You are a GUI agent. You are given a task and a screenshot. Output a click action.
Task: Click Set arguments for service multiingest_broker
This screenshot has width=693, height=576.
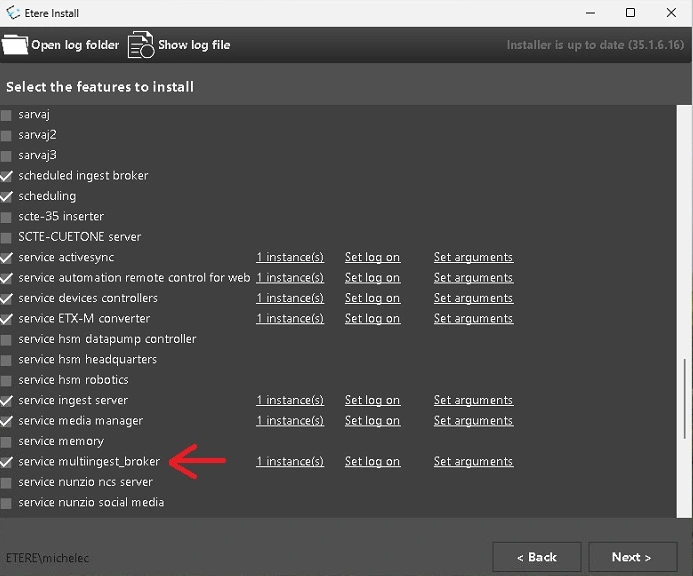pos(473,462)
